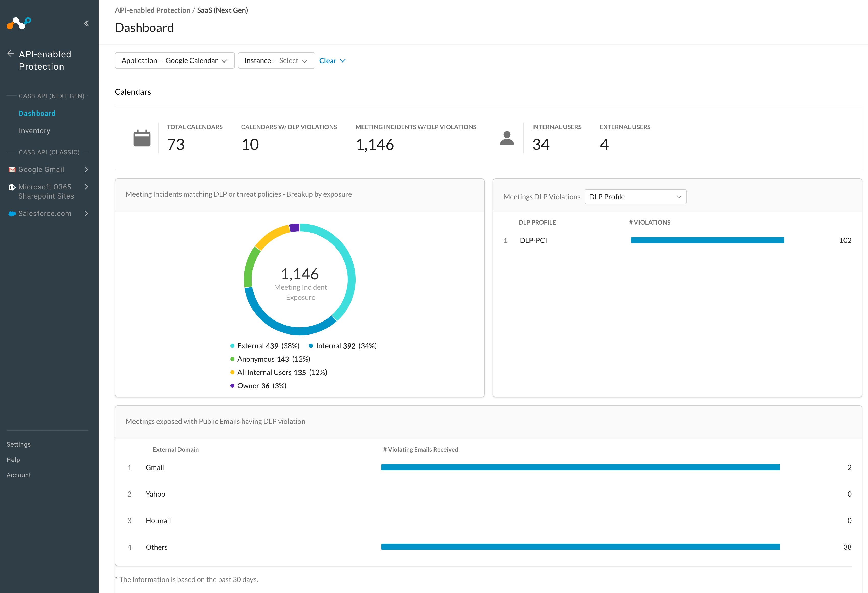Image resolution: width=868 pixels, height=593 pixels.
Task: Open the Application filter dropdown
Action: point(174,60)
